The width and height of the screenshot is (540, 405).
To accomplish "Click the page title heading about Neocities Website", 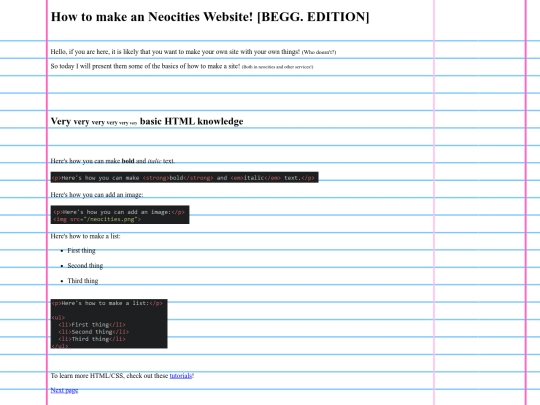I will (210, 17).
